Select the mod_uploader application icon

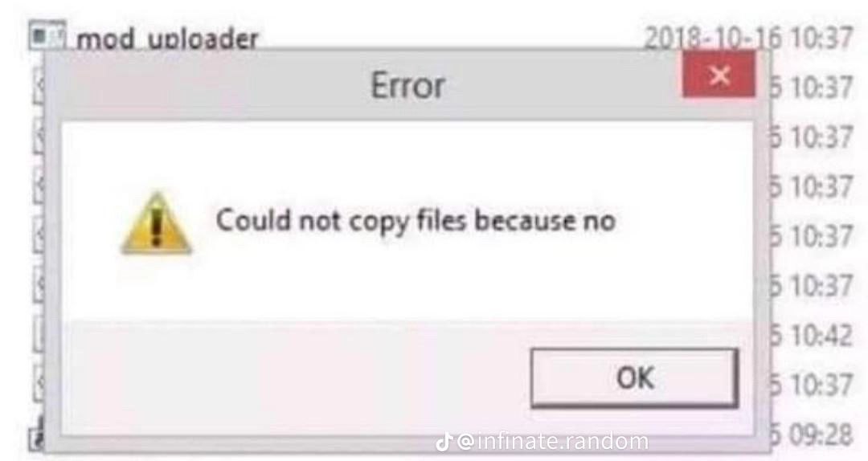pyautogui.click(x=47, y=35)
